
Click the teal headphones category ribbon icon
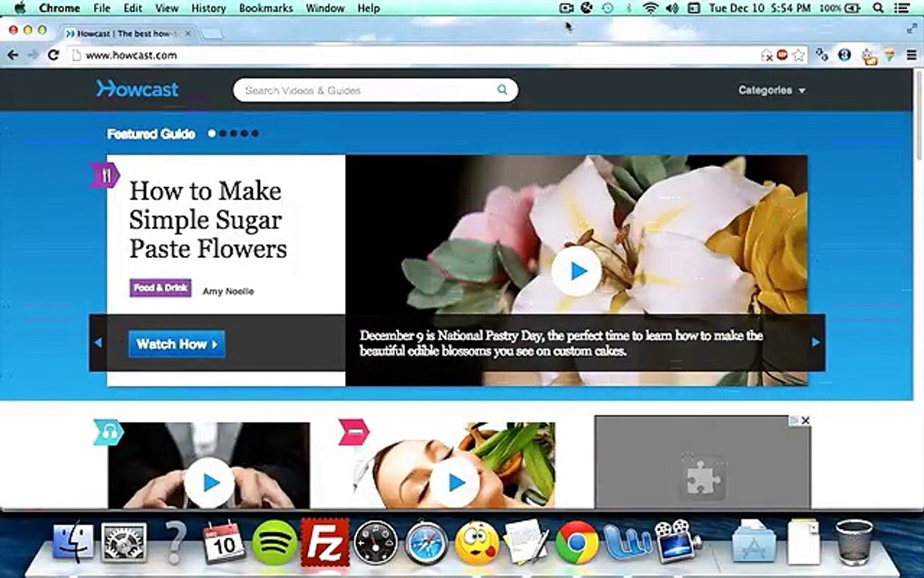(108, 432)
